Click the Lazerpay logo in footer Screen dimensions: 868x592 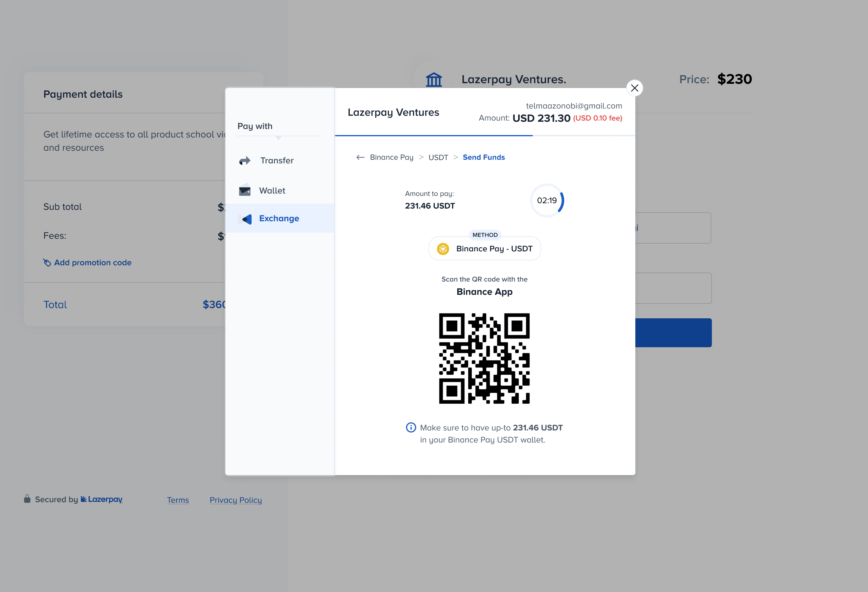[102, 499]
